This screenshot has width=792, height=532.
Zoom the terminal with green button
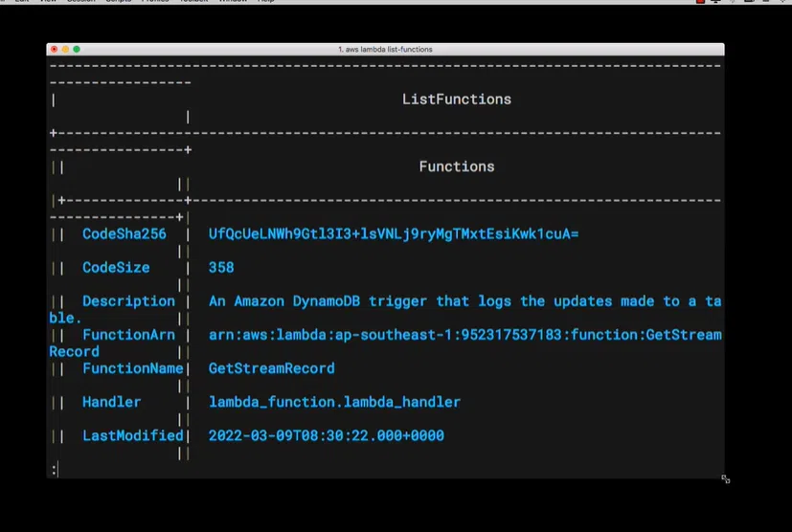77,49
